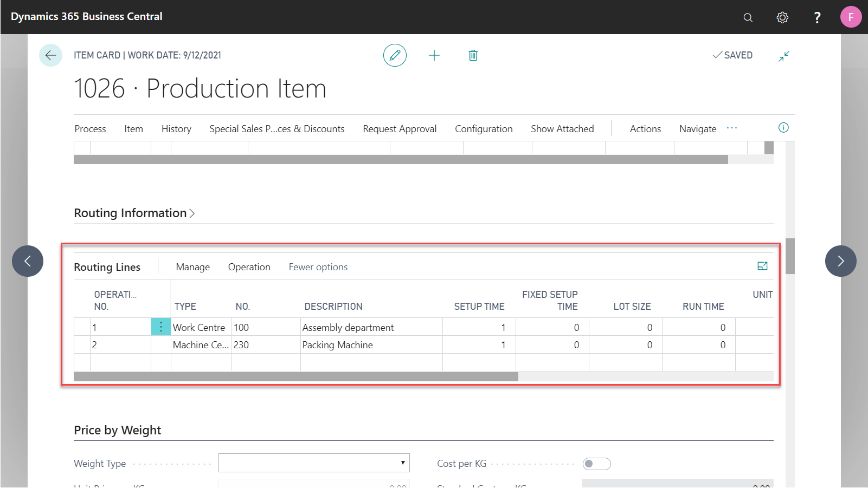Click the TYPE column header
The height and width of the screenshot is (488, 868).
(x=185, y=307)
